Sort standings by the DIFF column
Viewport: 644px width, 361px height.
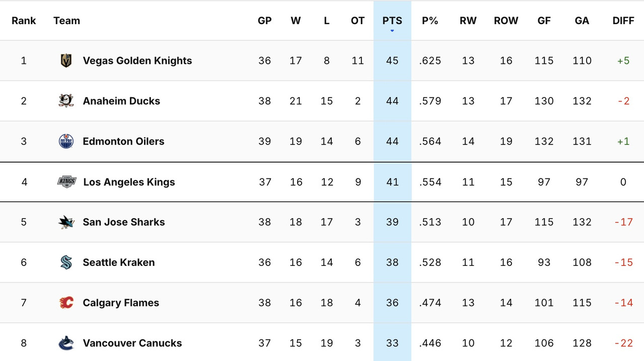(623, 21)
